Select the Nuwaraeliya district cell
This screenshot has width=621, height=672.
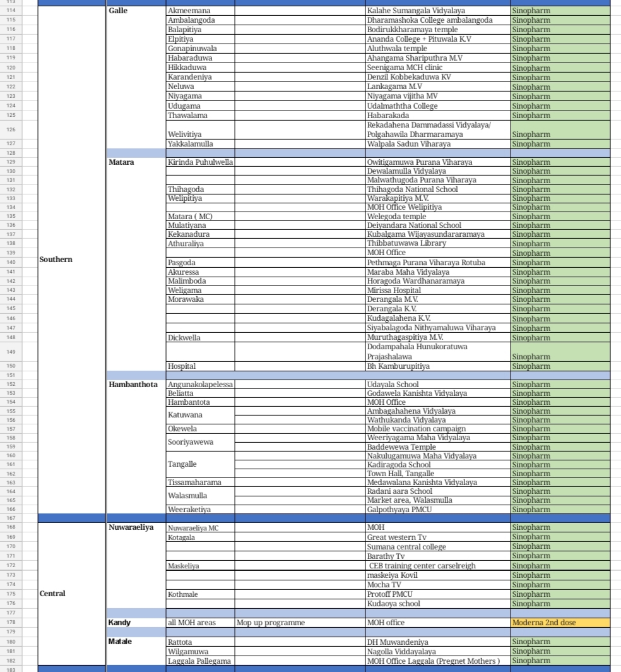tap(136, 565)
